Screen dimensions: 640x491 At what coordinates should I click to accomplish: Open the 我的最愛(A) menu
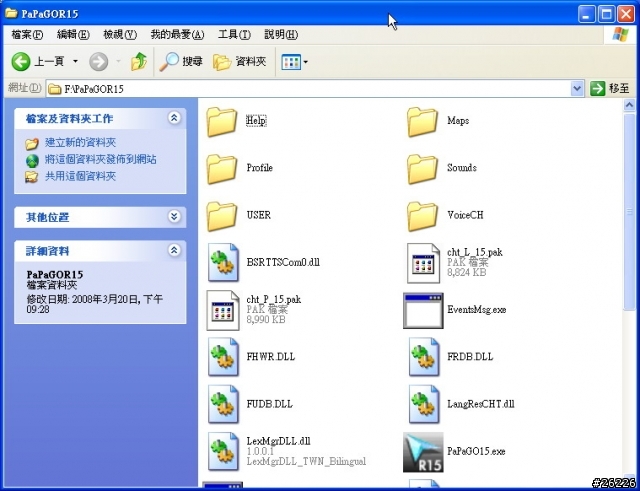click(177, 35)
